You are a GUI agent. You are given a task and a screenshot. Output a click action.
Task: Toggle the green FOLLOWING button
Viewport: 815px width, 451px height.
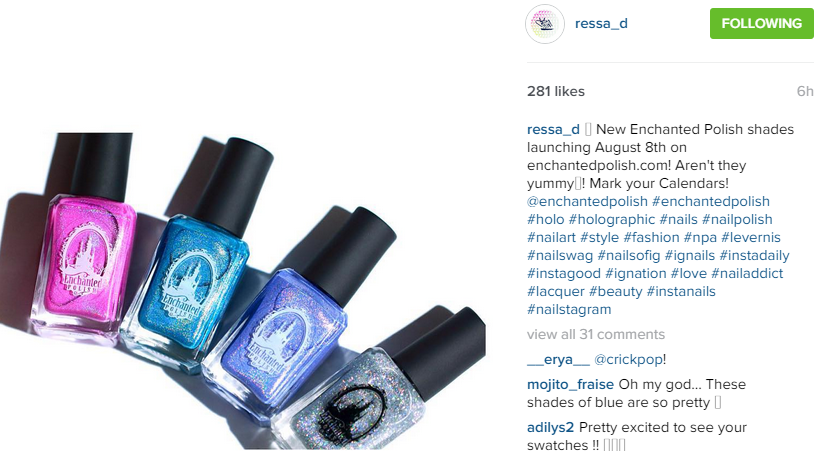point(761,23)
